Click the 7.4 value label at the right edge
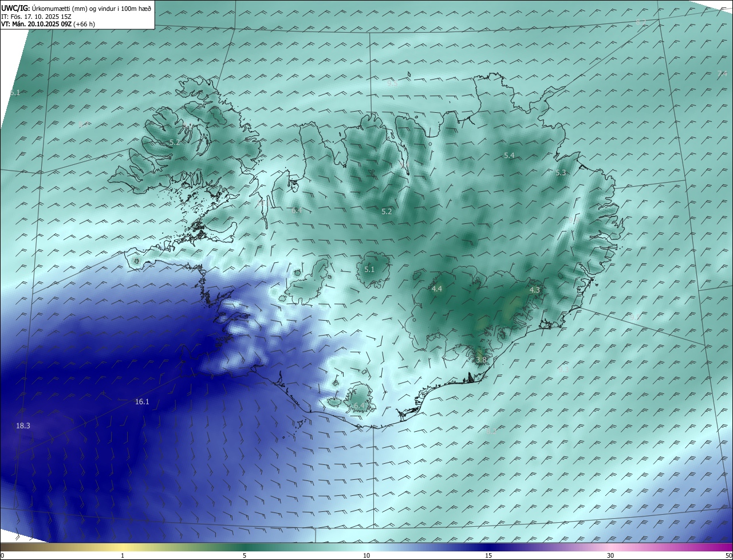The height and width of the screenshot is (560, 733). point(722,73)
